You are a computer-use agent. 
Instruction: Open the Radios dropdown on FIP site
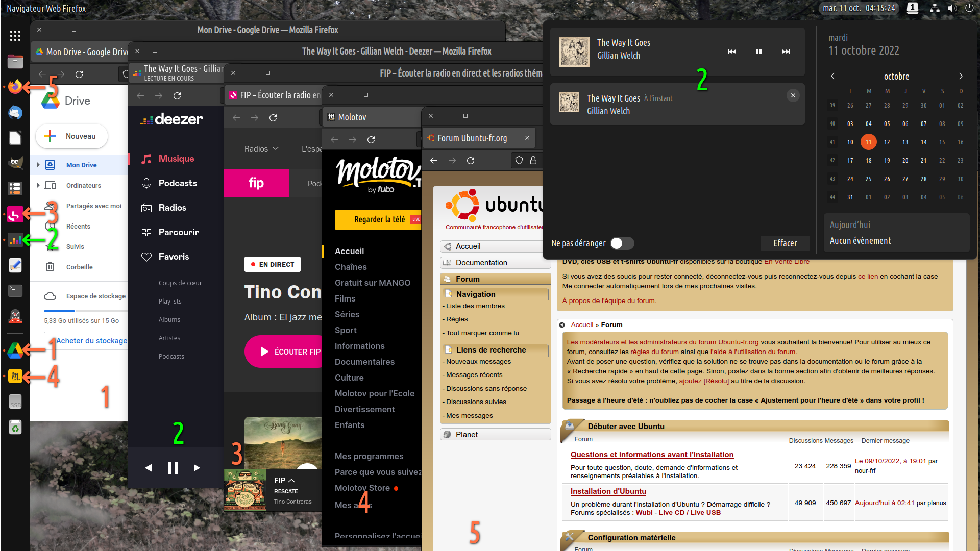tap(261, 149)
